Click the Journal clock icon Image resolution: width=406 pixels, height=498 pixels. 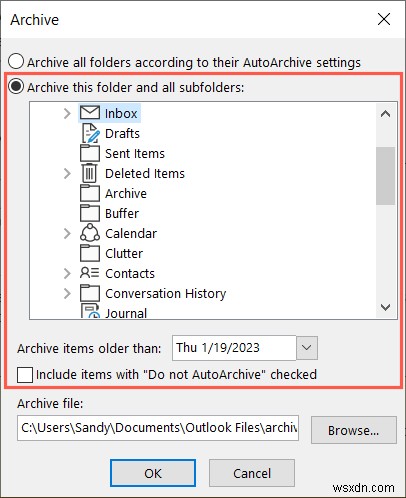(90, 311)
